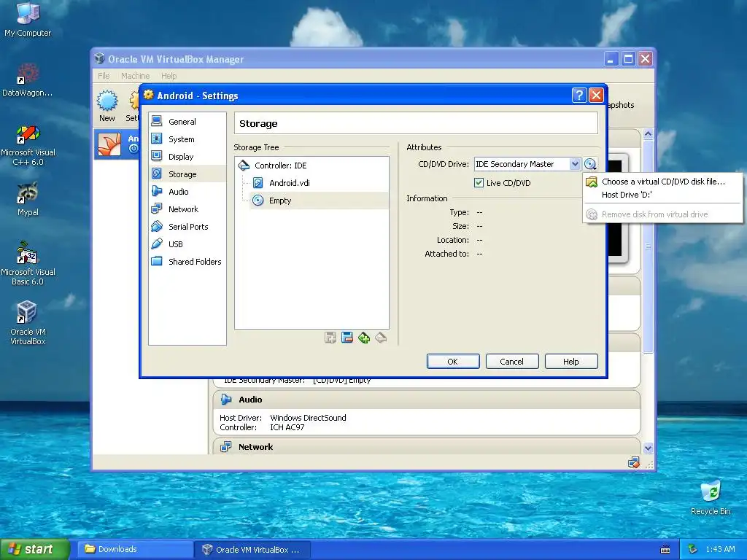
Task: Click the add controller icon below Storage Tree
Action: tap(330, 338)
